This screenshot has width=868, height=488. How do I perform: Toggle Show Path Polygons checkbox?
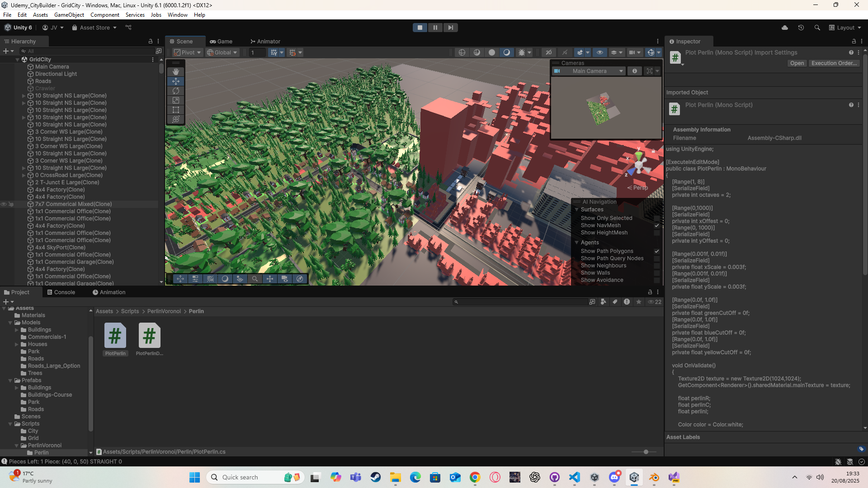click(x=657, y=251)
